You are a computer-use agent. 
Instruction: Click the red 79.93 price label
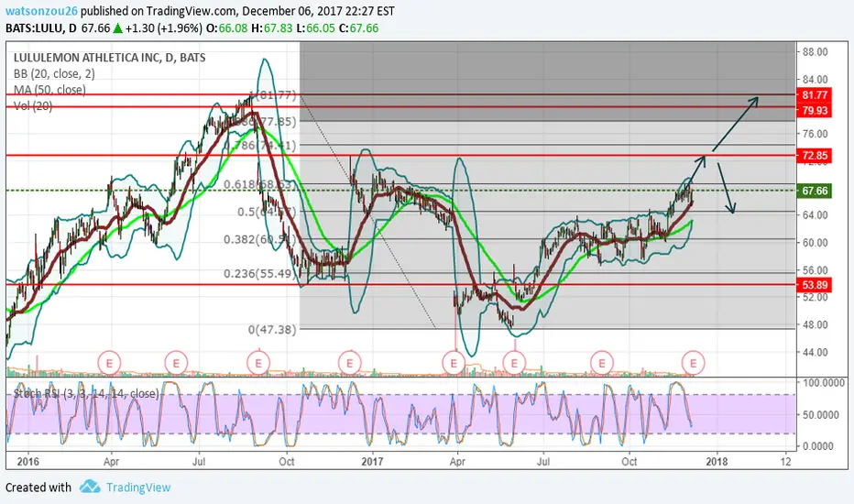click(x=815, y=111)
